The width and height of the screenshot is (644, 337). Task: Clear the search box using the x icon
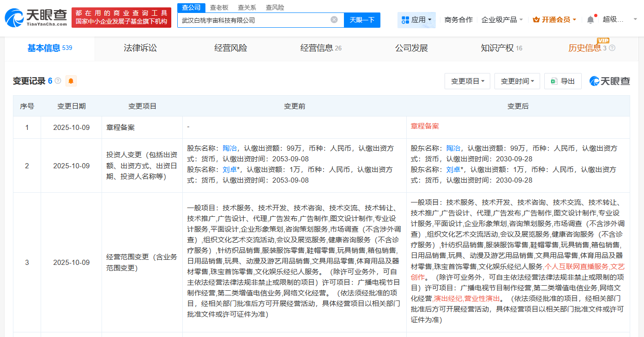[334, 20]
